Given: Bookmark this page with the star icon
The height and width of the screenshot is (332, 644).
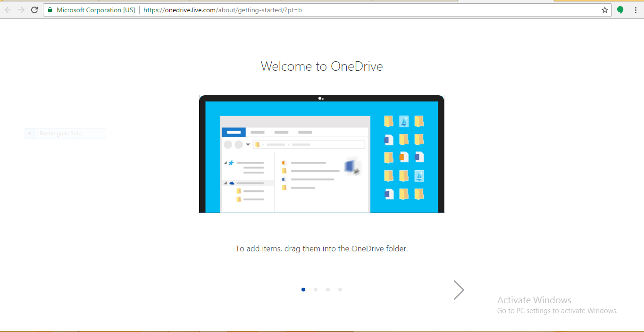Looking at the screenshot, I should 605,10.
